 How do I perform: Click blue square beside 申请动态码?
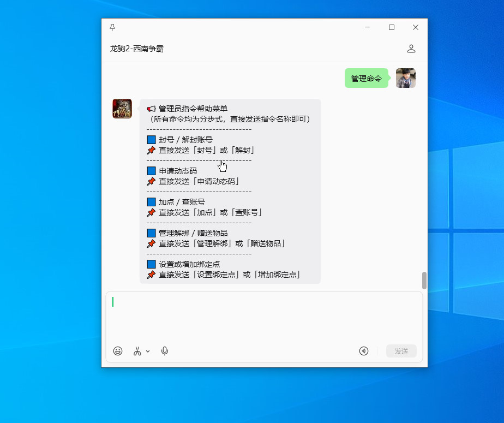pyautogui.click(x=152, y=171)
